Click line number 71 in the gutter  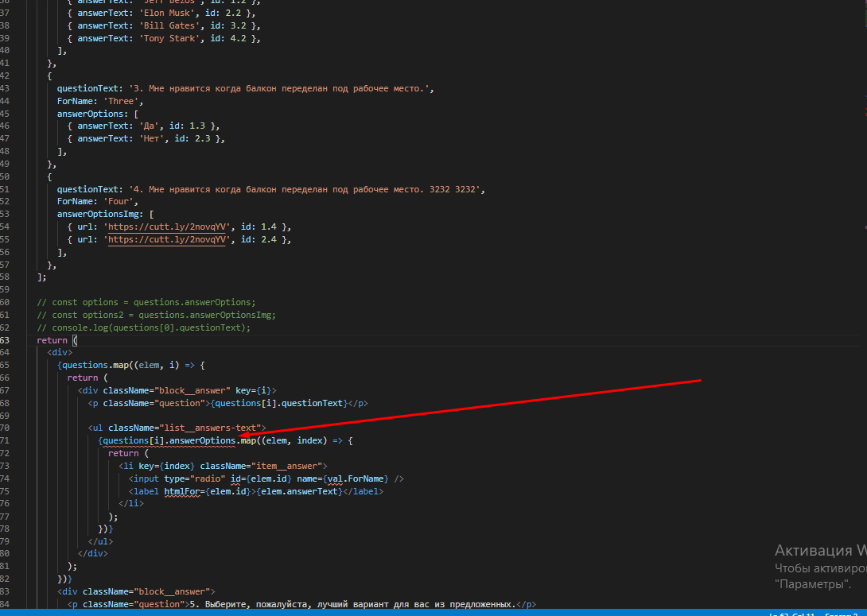tap(5, 441)
